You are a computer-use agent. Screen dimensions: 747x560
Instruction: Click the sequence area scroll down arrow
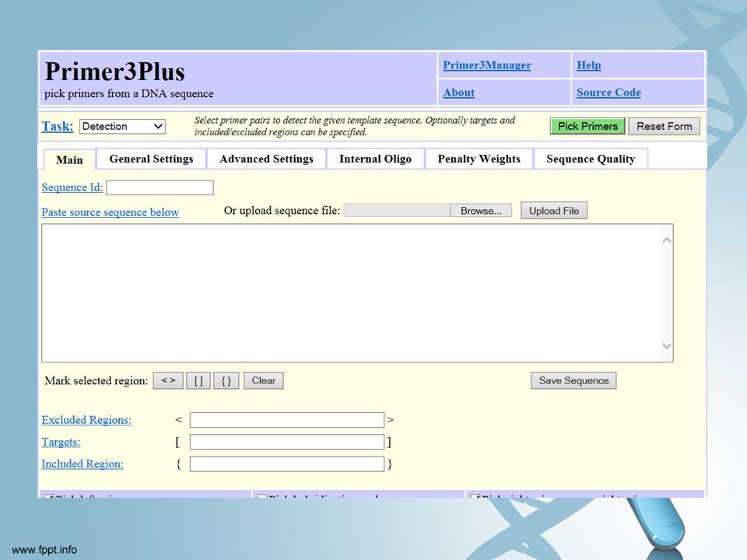667,345
